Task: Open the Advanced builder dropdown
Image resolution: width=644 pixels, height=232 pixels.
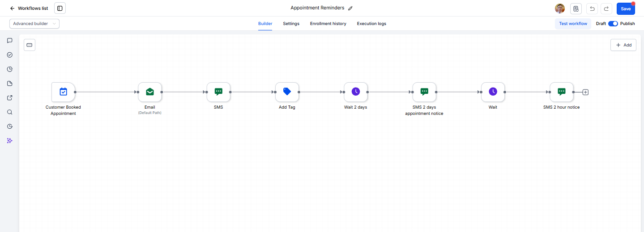Action: (x=34, y=24)
